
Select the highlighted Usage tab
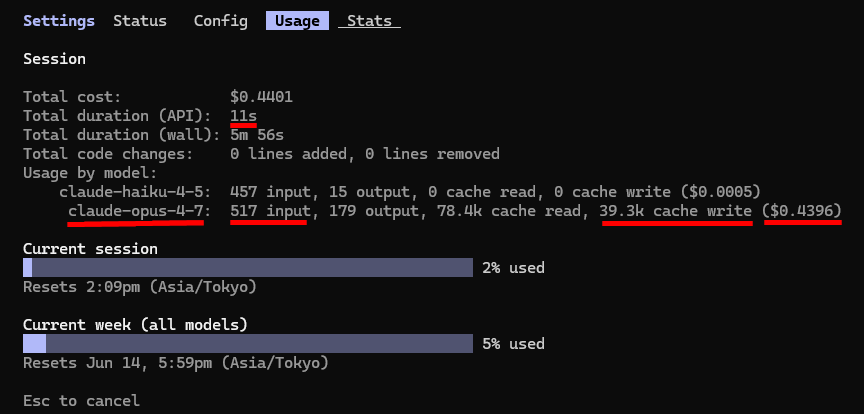point(298,21)
